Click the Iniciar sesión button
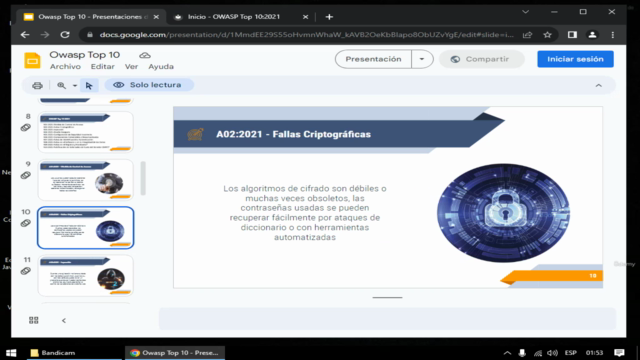640x360 pixels. [575, 59]
